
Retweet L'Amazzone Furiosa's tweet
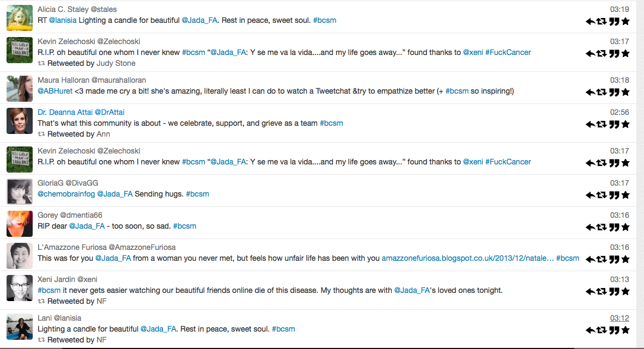coord(602,259)
